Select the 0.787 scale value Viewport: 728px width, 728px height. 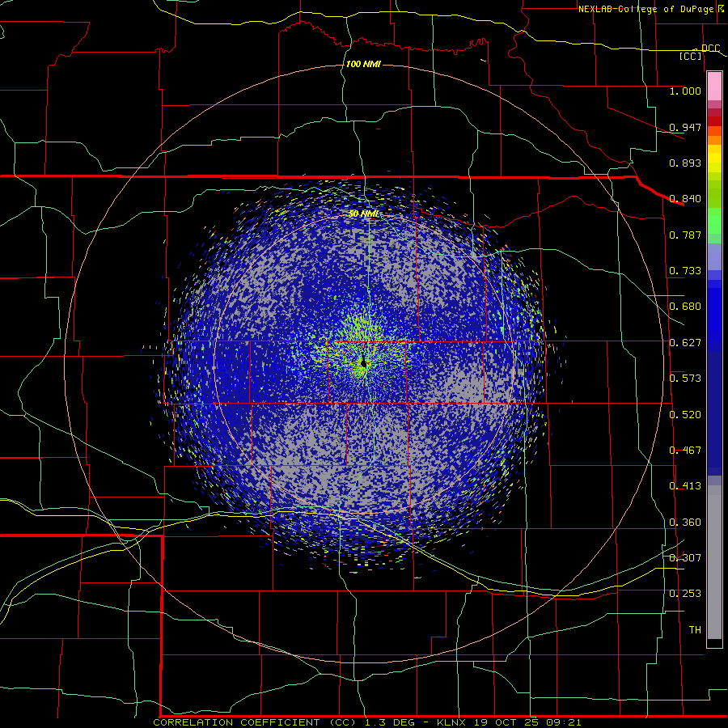tap(685, 235)
